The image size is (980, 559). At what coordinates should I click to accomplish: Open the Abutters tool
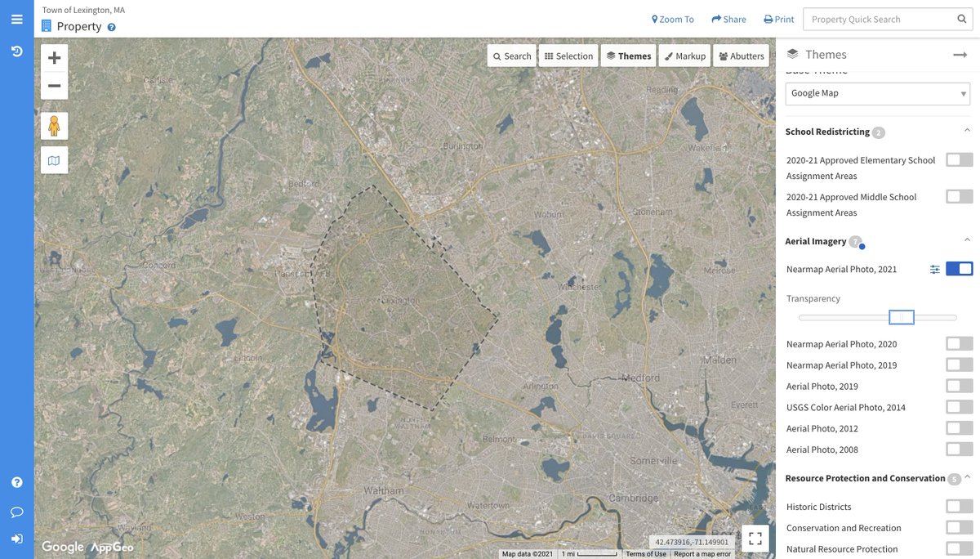[742, 56]
